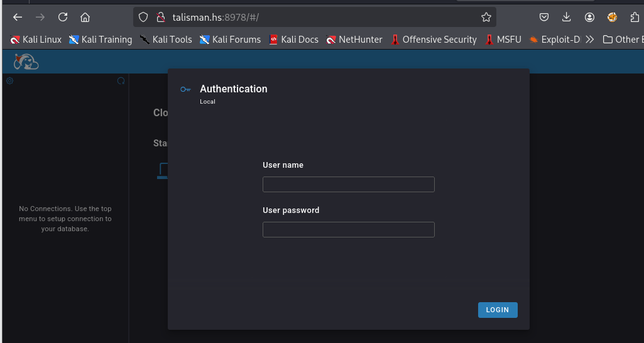Refresh the connections navigator panel
Image resolution: width=644 pixels, height=343 pixels.
coord(121,81)
